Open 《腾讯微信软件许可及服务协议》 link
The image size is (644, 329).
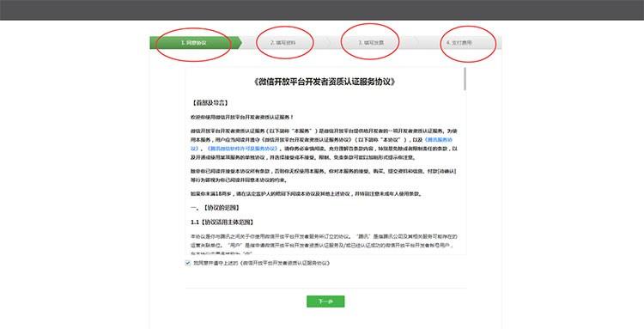click(243, 149)
